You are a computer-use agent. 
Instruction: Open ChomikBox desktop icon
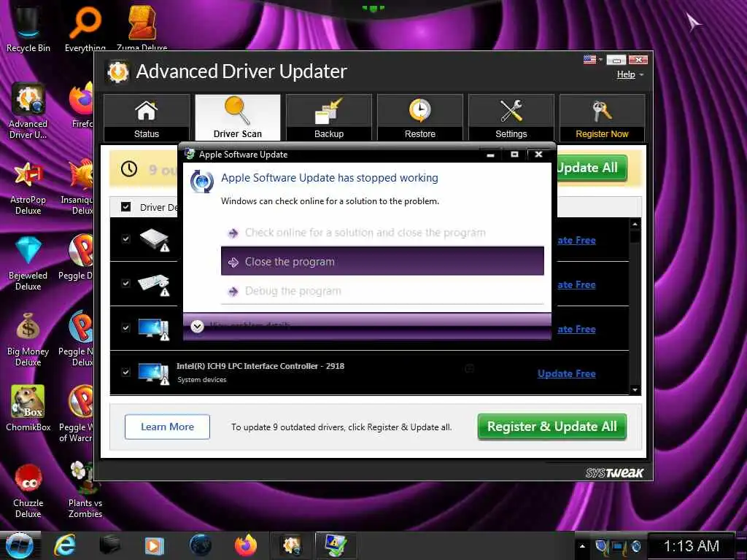[28, 408]
